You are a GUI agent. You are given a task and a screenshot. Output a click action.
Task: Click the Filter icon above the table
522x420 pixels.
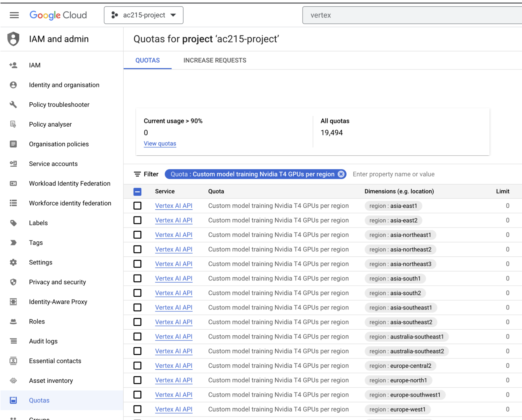coord(137,174)
